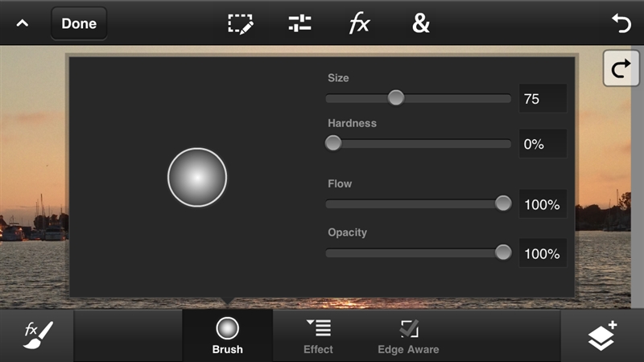Open the adjustments sliders icon
The height and width of the screenshot is (362, 644).
click(x=299, y=23)
